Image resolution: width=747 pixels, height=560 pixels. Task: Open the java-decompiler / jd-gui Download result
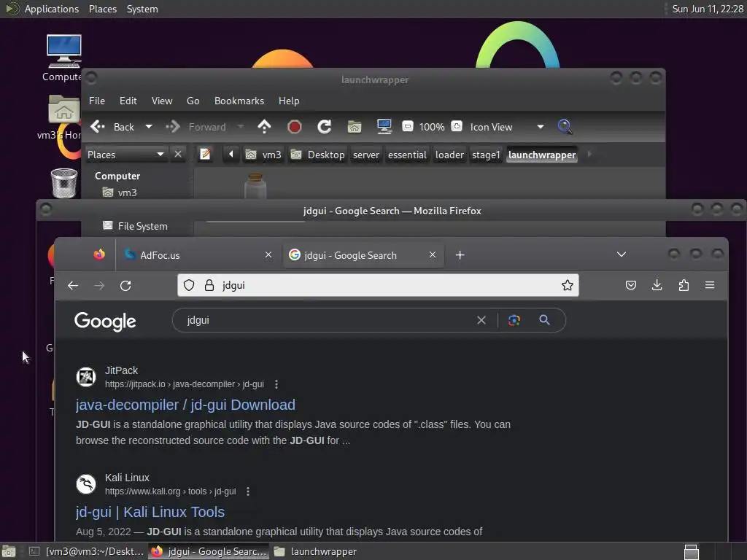point(185,405)
